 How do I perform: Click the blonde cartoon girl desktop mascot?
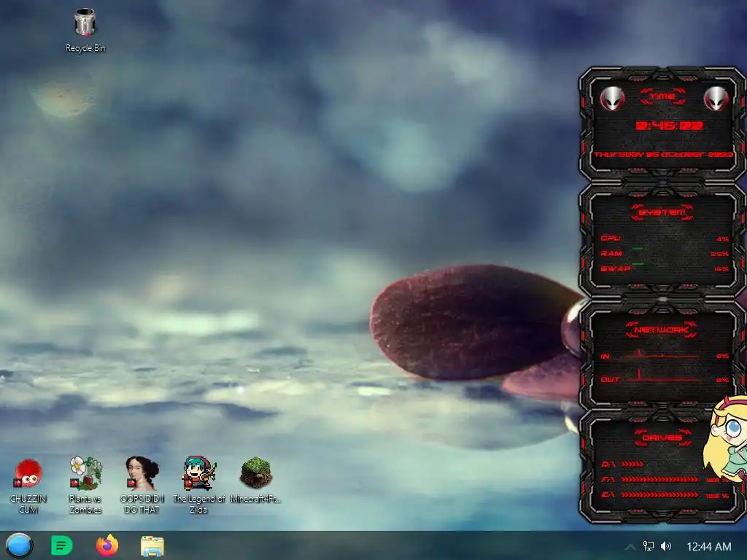726,438
